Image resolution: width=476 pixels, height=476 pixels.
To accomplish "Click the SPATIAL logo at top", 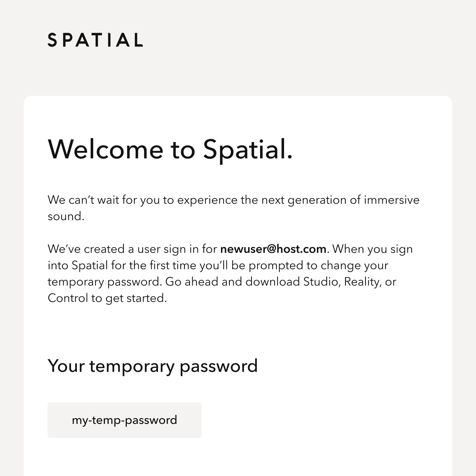I will 95,40.
